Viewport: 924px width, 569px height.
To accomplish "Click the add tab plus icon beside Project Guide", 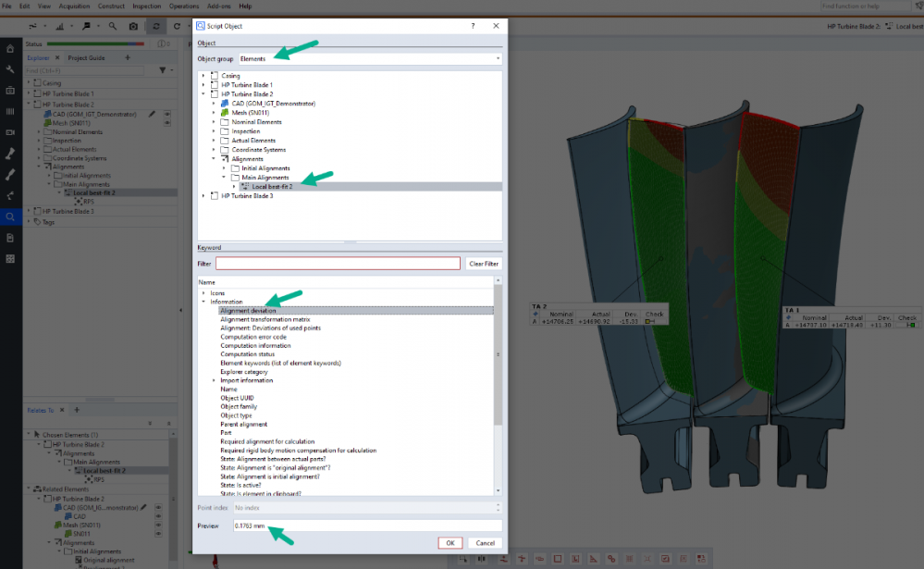I will (128, 57).
